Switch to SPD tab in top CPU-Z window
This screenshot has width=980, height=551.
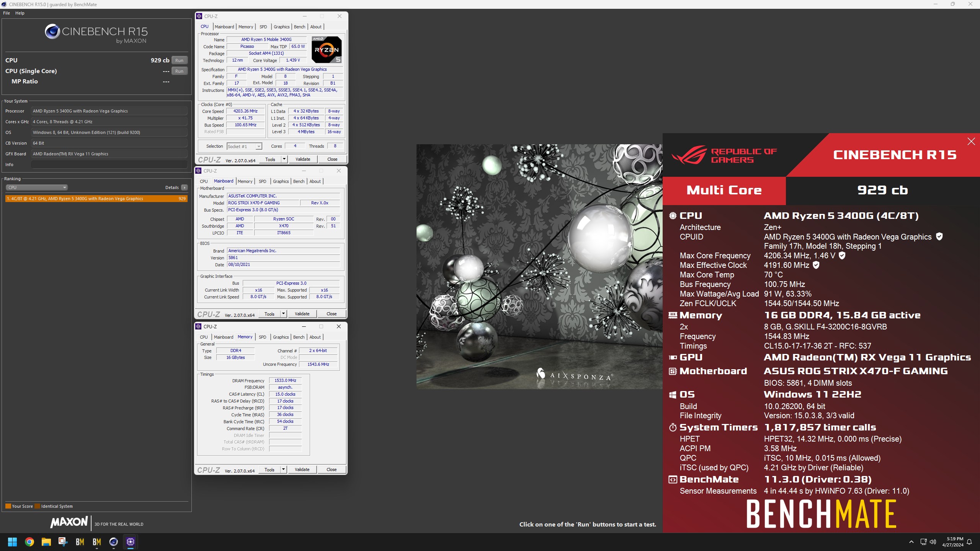pos(263,27)
